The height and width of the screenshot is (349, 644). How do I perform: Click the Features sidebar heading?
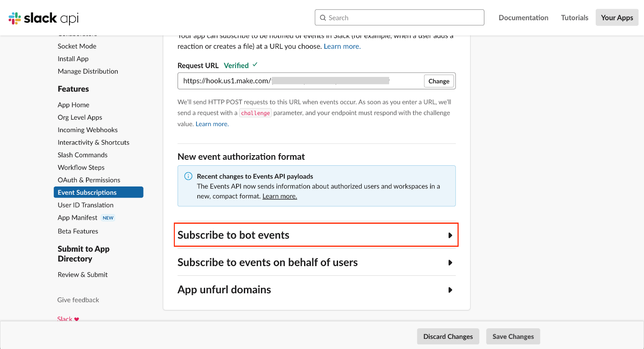click(73, 89)
